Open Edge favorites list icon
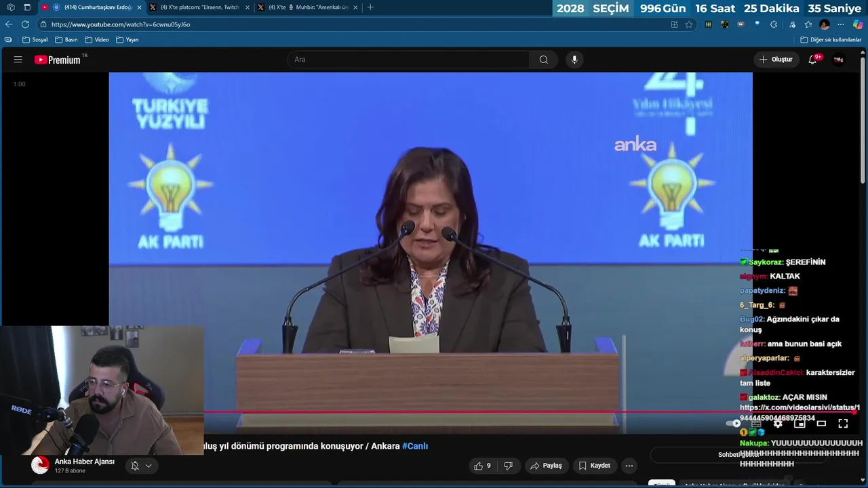868x488 pixels. click(808, 24)
